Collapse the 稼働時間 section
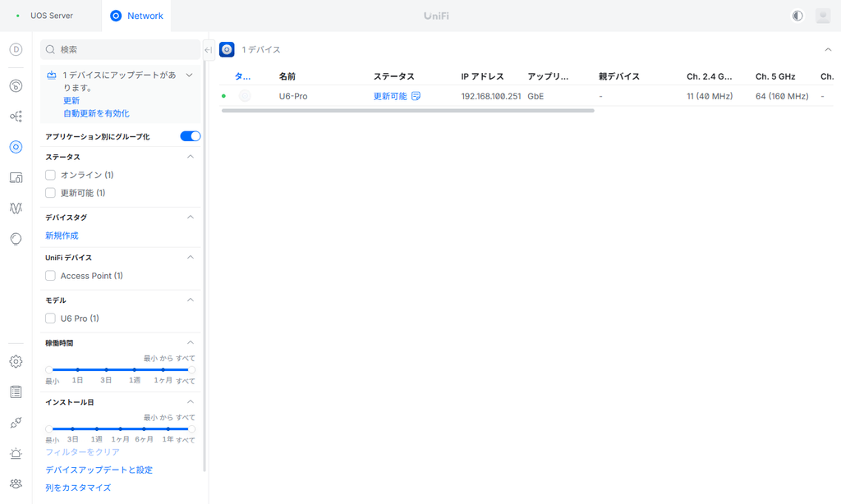Viewport: 841px width, 504px height. pos(191,342)
